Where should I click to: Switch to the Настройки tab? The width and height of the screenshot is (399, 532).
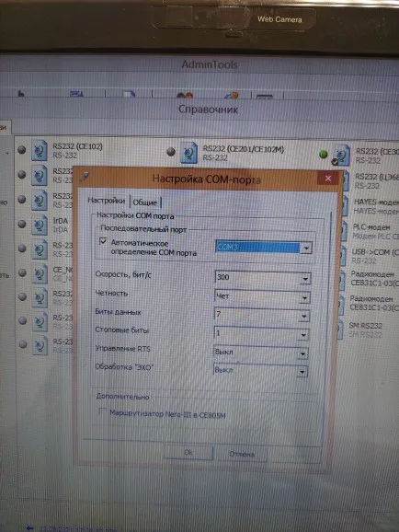[x=106, y=201]
